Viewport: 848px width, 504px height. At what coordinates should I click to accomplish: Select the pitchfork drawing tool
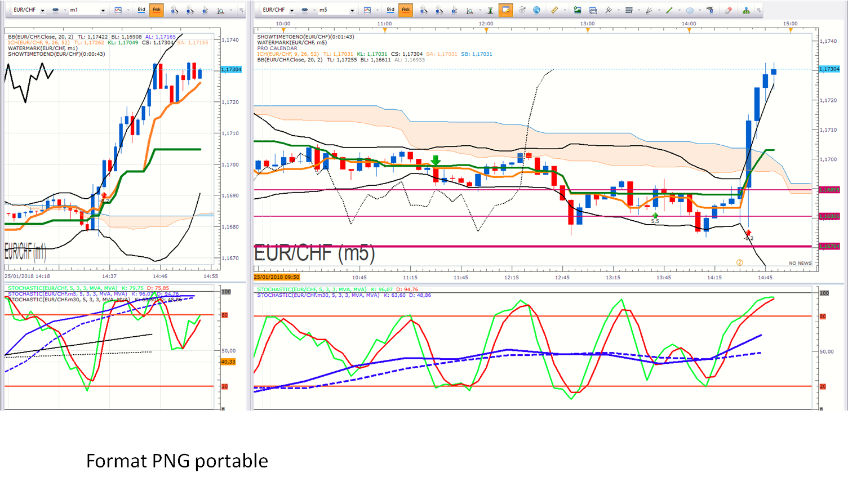pos(609,10)
